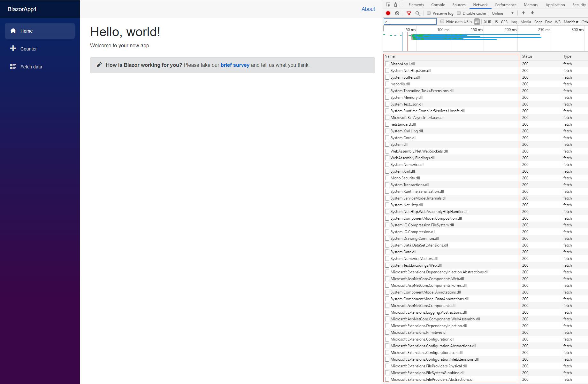The width and height of the screenshot is (588, 384).
Task: Click BlazorApp1 brand title
Action: click(x=22, y=9)
